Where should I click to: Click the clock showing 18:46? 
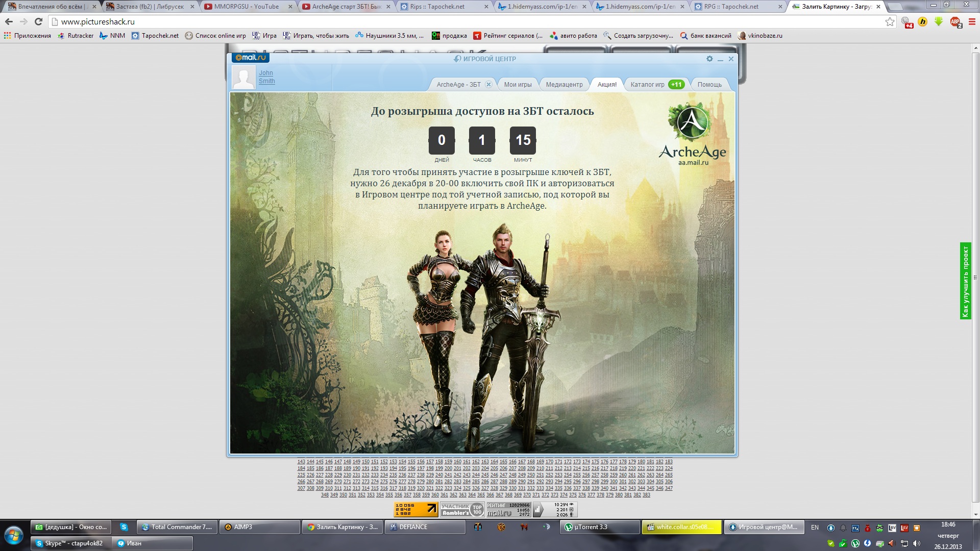[x=948, y=524]
